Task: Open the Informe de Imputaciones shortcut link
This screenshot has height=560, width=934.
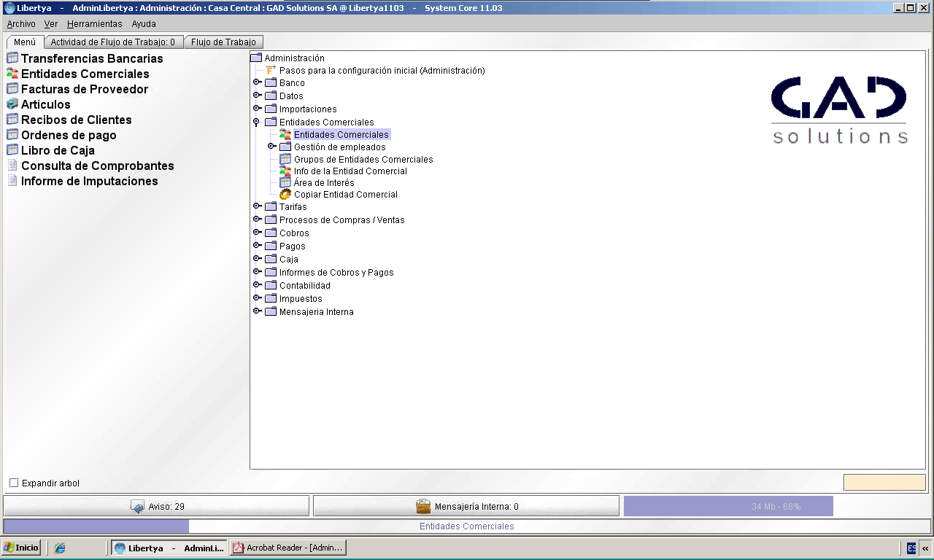Action: pyautogui.click(x=90, y=181)
